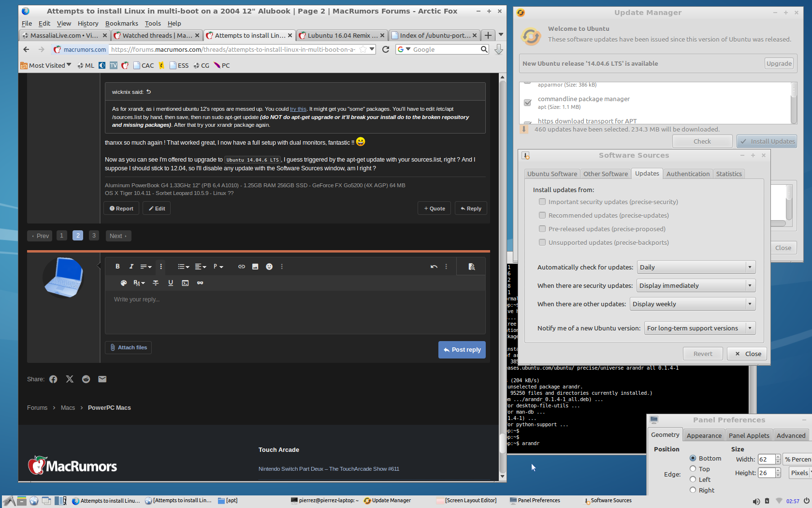This screenshot has width=812, height=508.
Task: Uncheck the apt commandline package manager update
Action: 528,103
